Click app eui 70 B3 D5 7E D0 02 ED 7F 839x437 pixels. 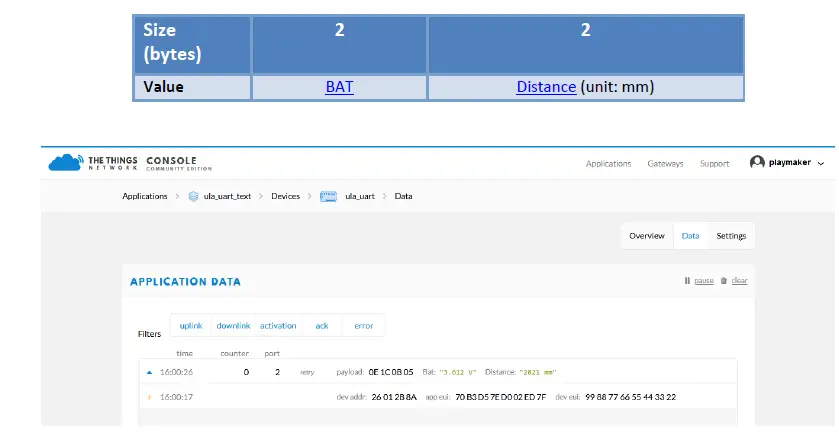[500, 397]
